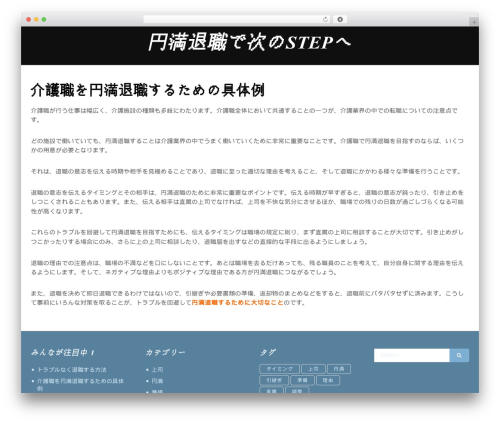Click the browser reload icon
The width and height of the screenshot is (500, 423).
coord(325,19)
